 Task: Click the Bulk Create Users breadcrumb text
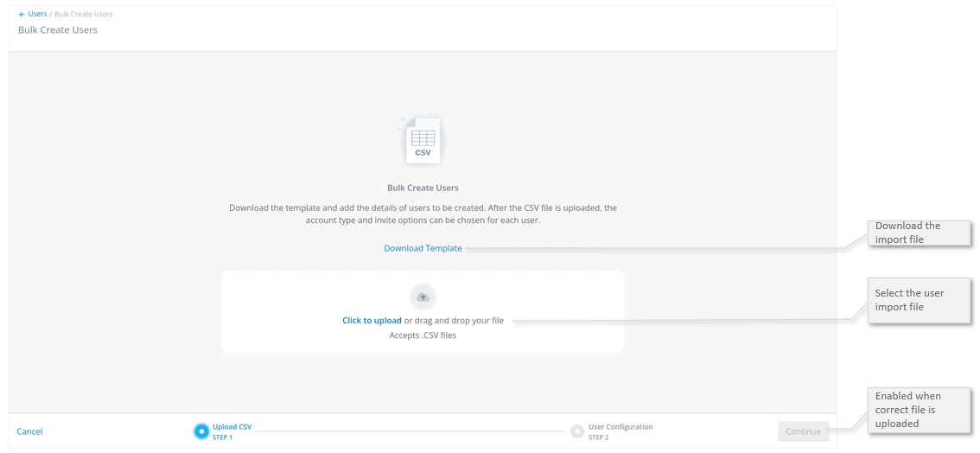pyautogui.click(x=84, y=15)
